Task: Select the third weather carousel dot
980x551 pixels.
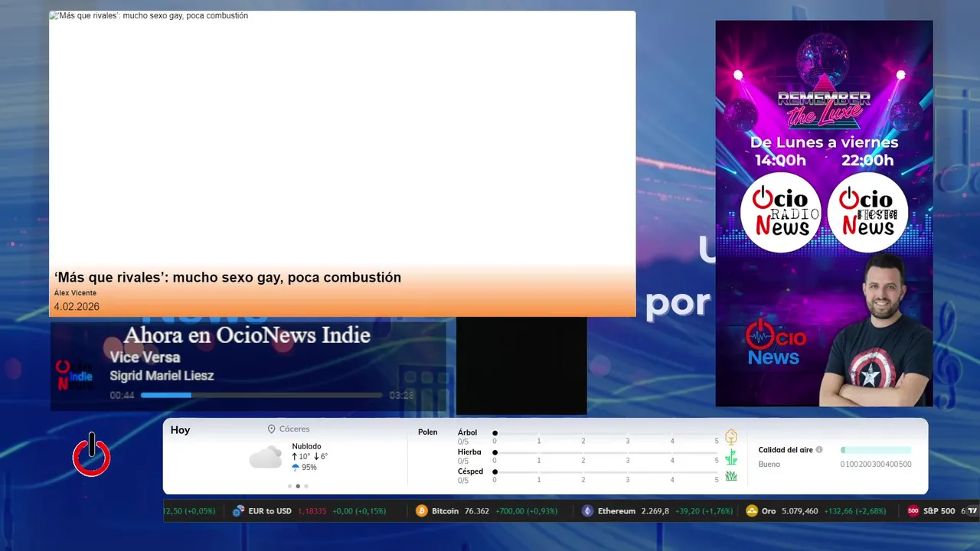Action: click(306, 486)
